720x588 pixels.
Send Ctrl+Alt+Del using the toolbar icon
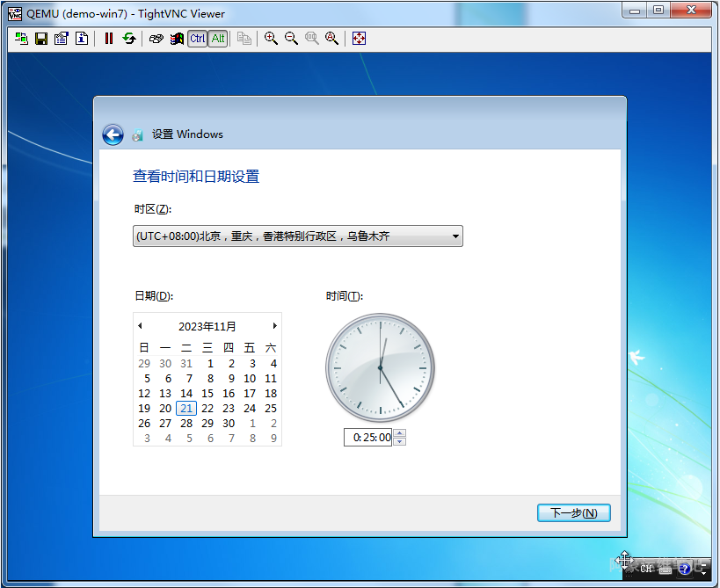[156, 39]
